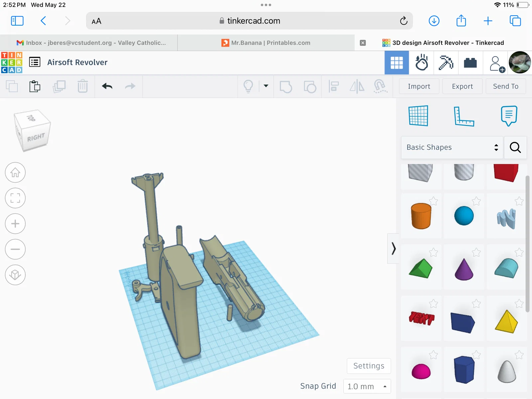The height and width of the screenshot is (399, 532).
Task: Search for shapes
Action: (x=515, y=147)
